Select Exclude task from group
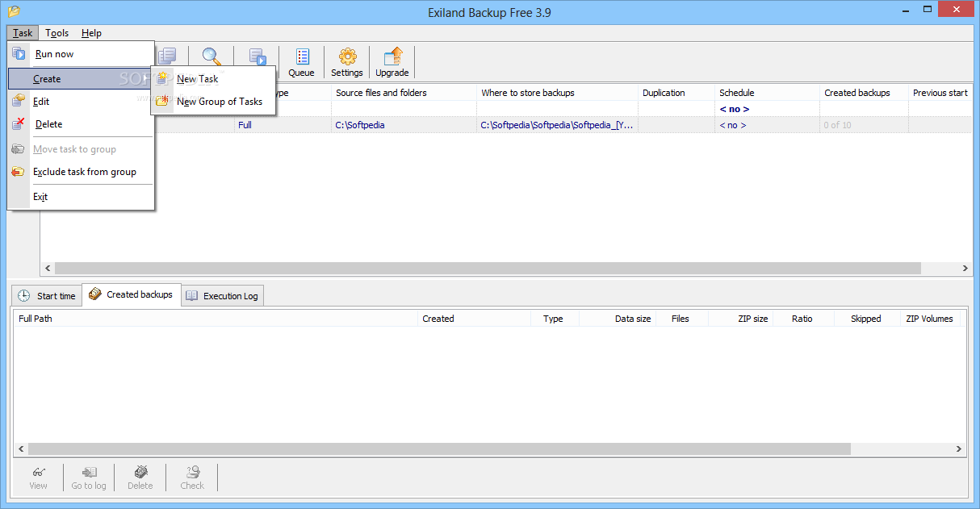980x509 pixels. click(81, 172)
